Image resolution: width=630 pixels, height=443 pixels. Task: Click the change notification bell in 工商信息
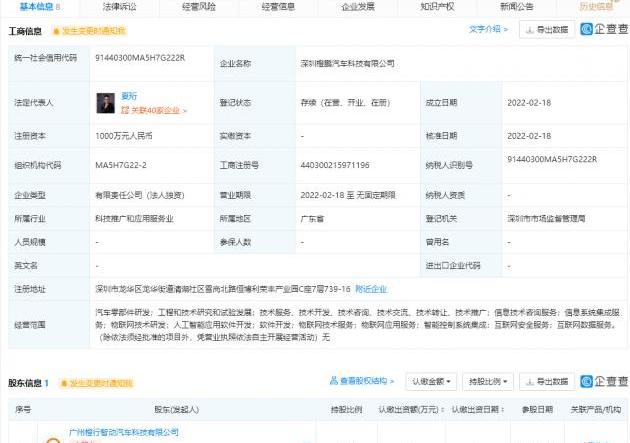[x=89, y=31]
